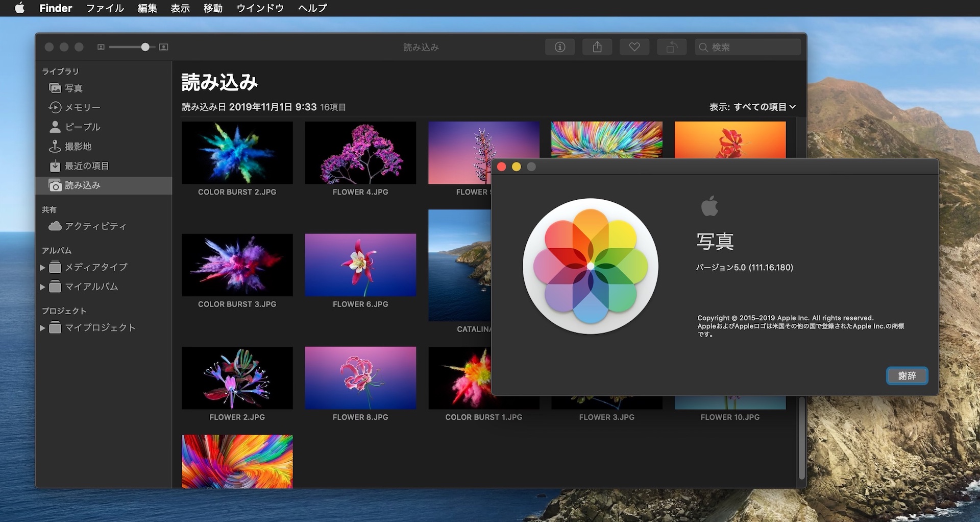This screenshot has height=522, width=980.
Task: Open 最近の項目 in the sidebar
Action: point(104,165)
